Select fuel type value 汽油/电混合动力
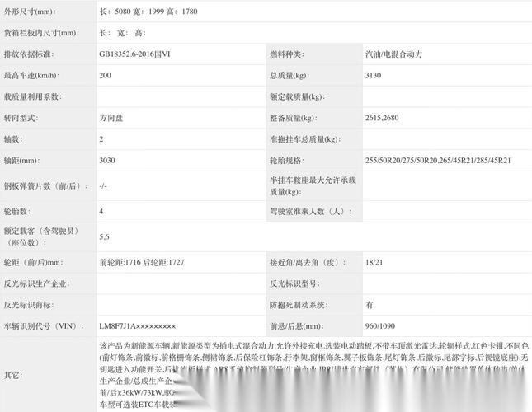The image size is (532, 412). tap(393, 54)
